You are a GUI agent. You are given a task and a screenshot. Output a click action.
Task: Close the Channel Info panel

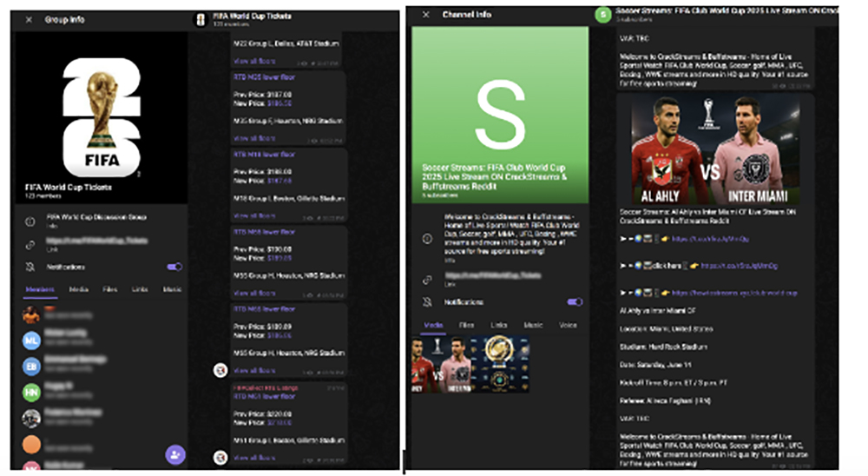tap(425, 15)
